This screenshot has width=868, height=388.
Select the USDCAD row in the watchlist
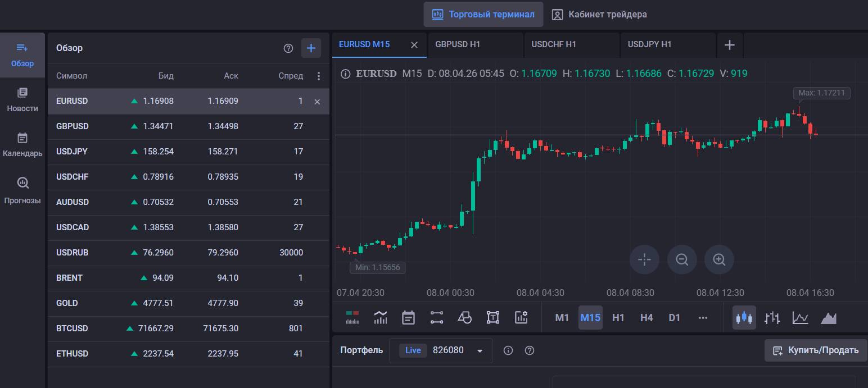pos(73,227)
